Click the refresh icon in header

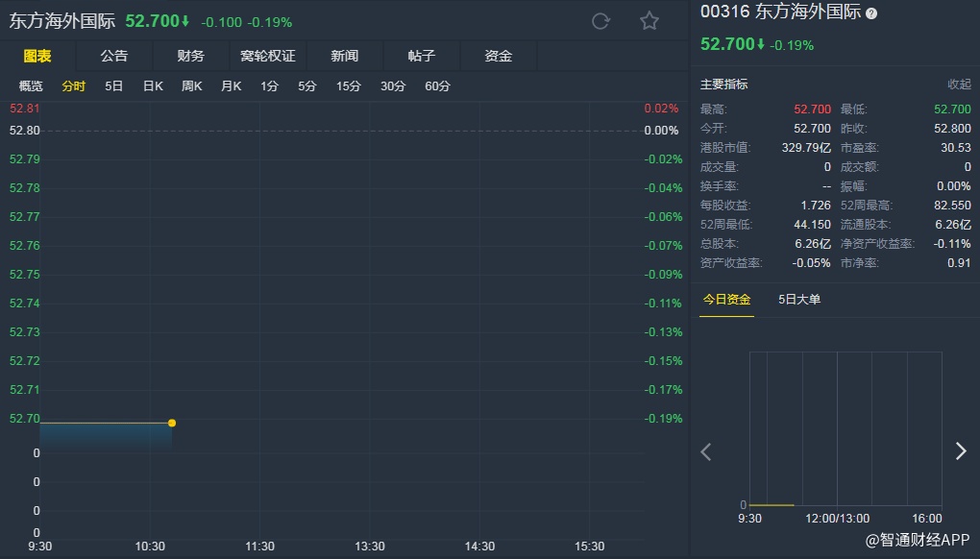pos(600,21)
